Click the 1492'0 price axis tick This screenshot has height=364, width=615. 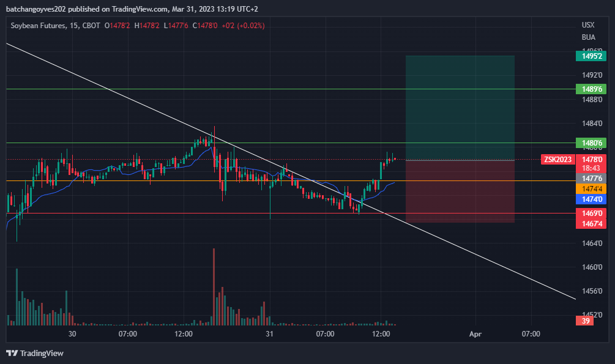click(x=592, y=75)
